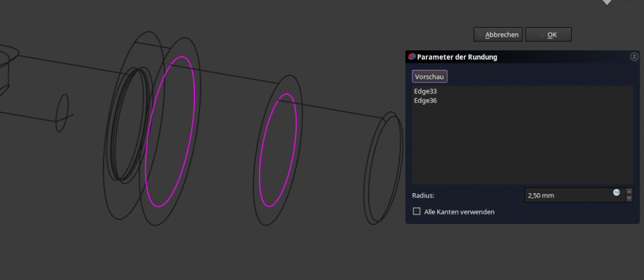Click into the Radius value field
The width and height of the screenshot is (644, 280).
(566, 196)
